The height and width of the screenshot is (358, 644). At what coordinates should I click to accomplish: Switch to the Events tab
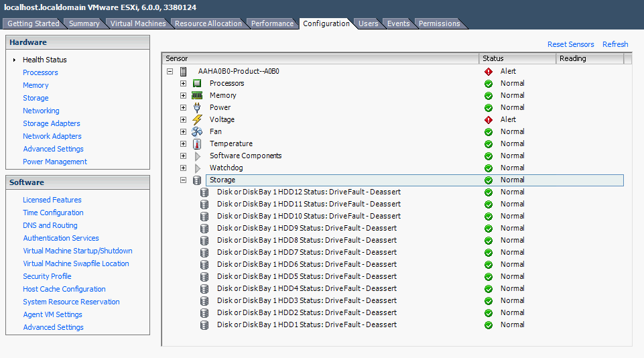pos(398,24)
